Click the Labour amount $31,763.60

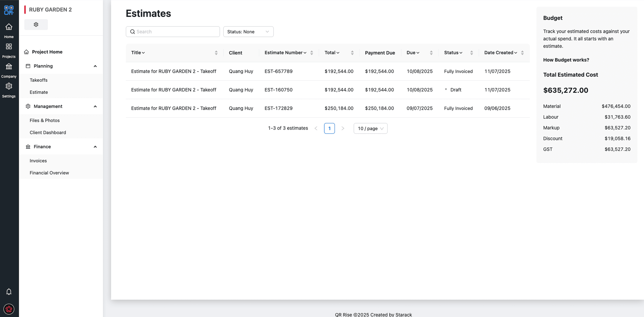coord(617,117)
